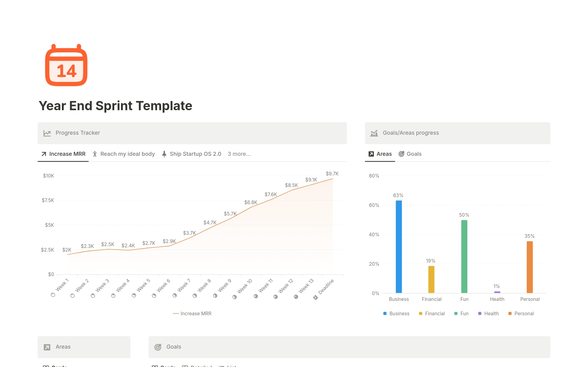Expand the "3 more..." hidden tabs

pos(239,154)
